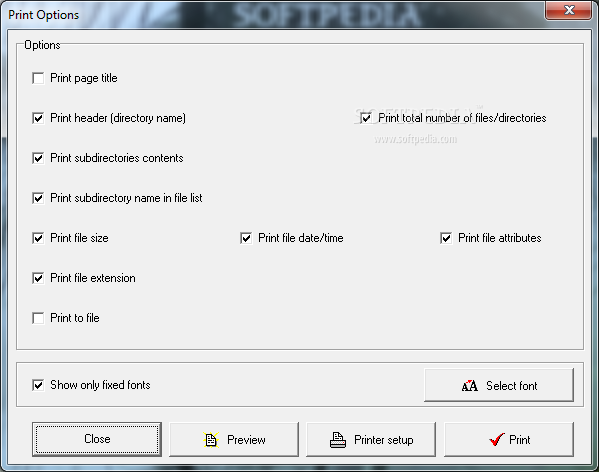Screen dimensions: 599x472
Task: Close the Print Options window with X
Action: click(x=569, y=10)
